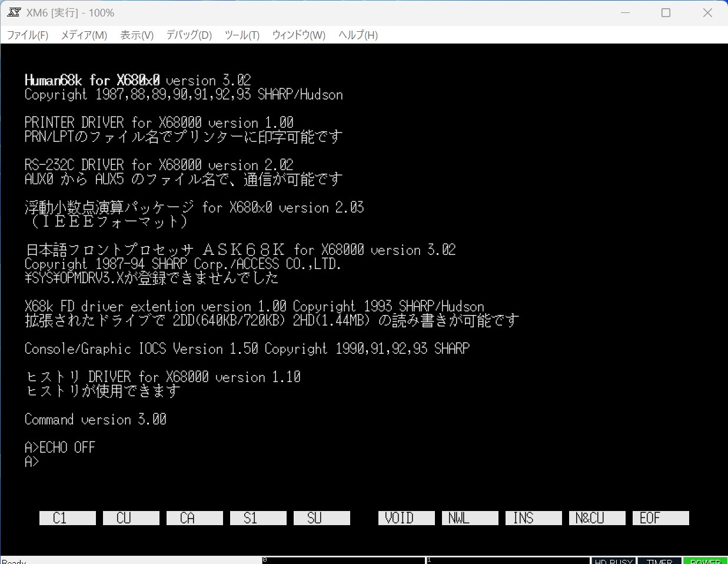
Task: Click floppy drive 0 status panel
Action: 343,560
